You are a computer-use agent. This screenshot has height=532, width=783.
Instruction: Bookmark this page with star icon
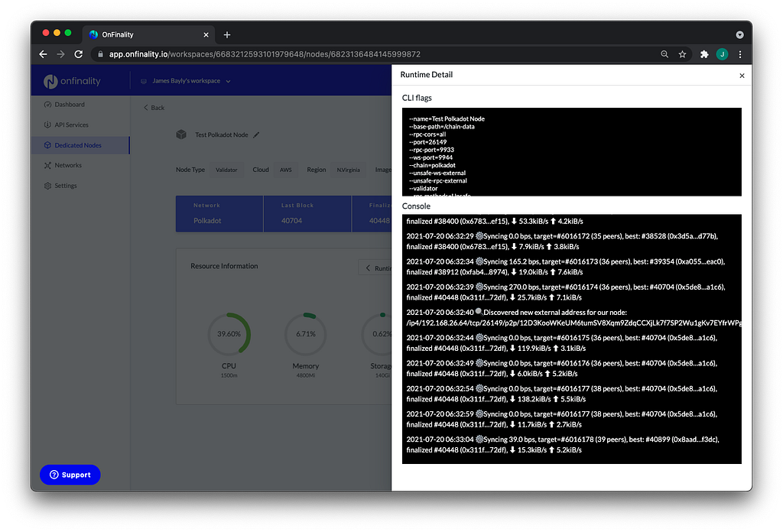[682, 54]
